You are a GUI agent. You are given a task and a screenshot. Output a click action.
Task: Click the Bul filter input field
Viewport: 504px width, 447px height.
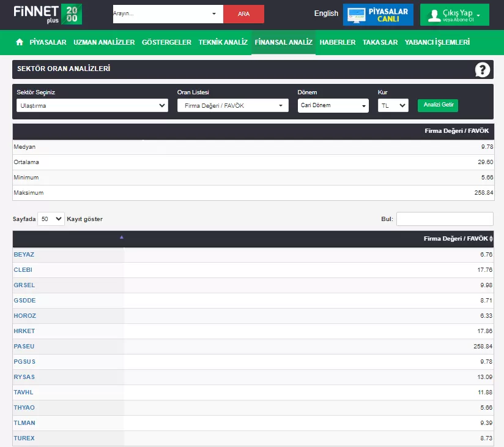(x=445, y=219)
